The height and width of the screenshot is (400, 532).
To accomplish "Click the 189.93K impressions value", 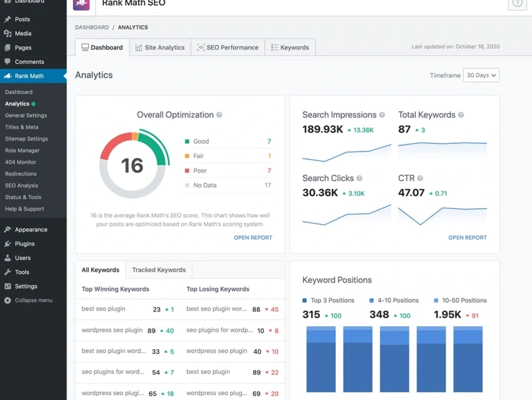I will 323,129.
